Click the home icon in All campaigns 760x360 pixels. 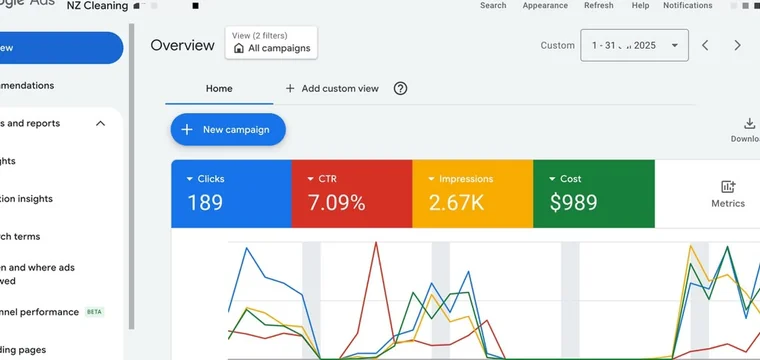pos(238,48)
